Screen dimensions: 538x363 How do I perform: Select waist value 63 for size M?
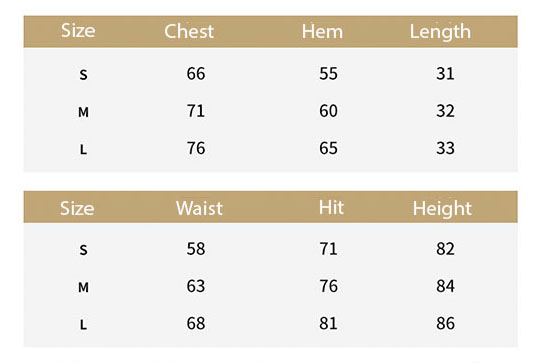(196, 286)
